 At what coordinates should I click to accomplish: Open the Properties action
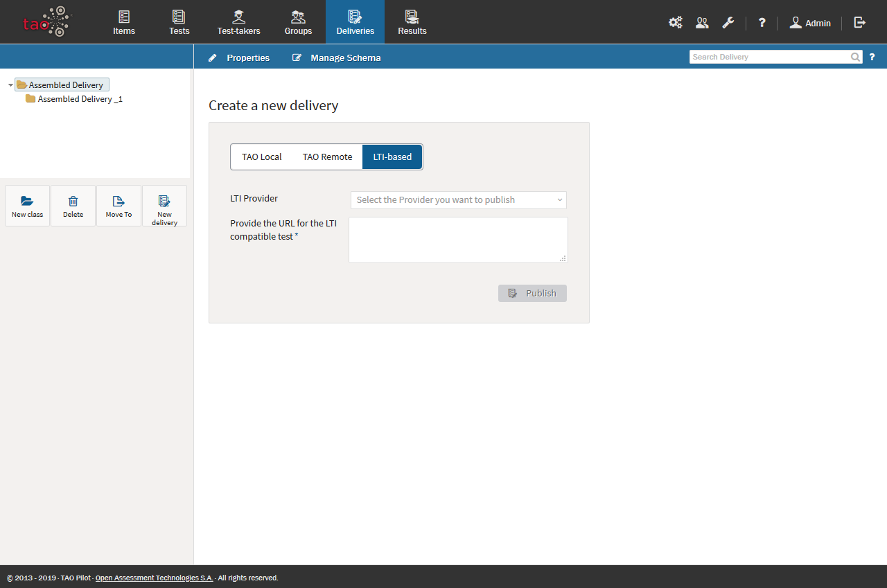coord(239,57)
